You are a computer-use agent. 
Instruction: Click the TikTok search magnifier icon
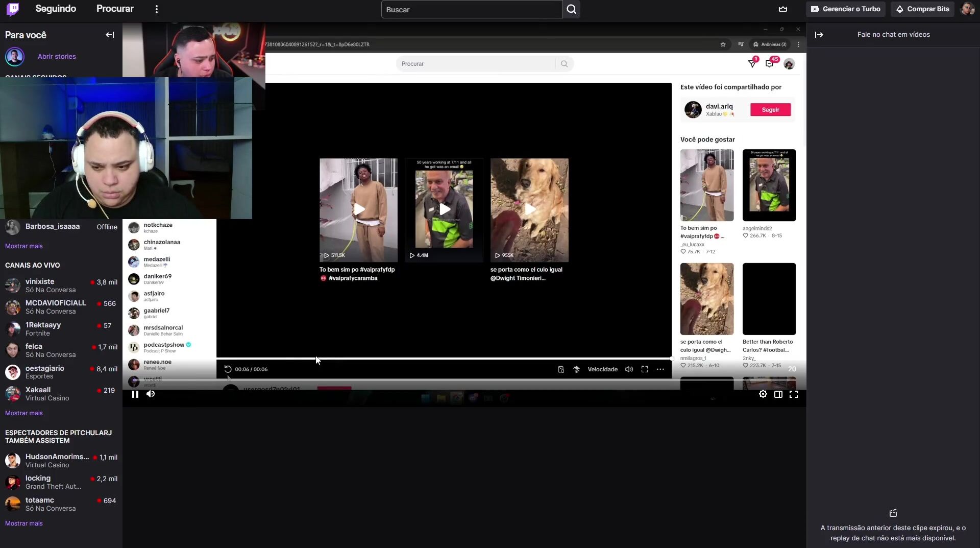point(564,64)
